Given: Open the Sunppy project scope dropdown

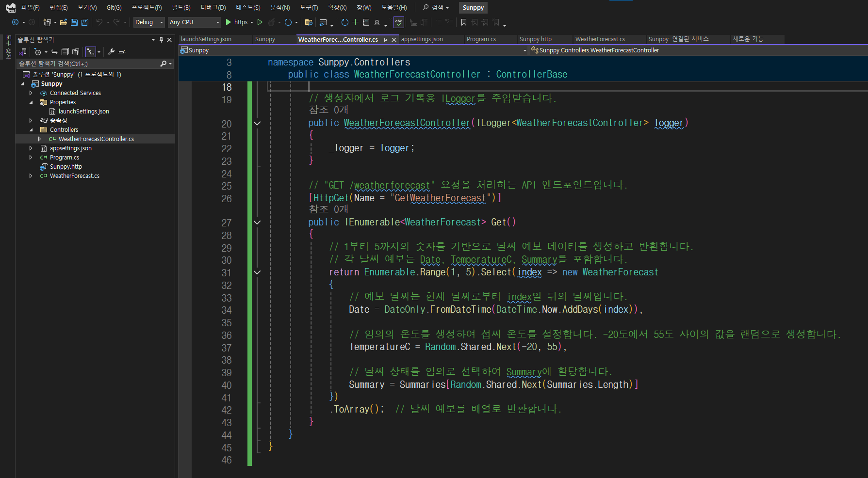Looking at the screenshot, I should [x=353, y=50].
